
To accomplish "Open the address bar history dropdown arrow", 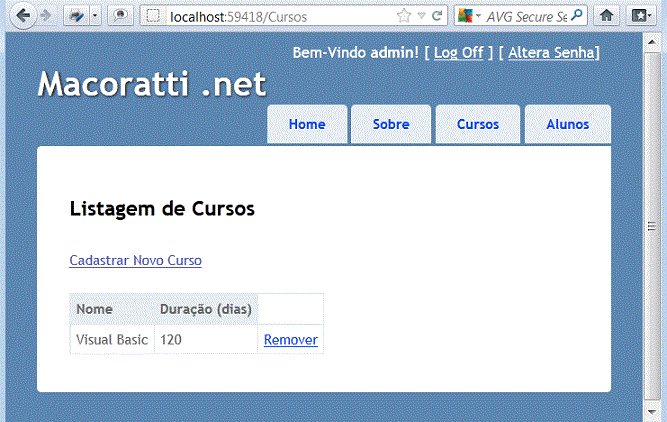I will (x=422, y=16).
